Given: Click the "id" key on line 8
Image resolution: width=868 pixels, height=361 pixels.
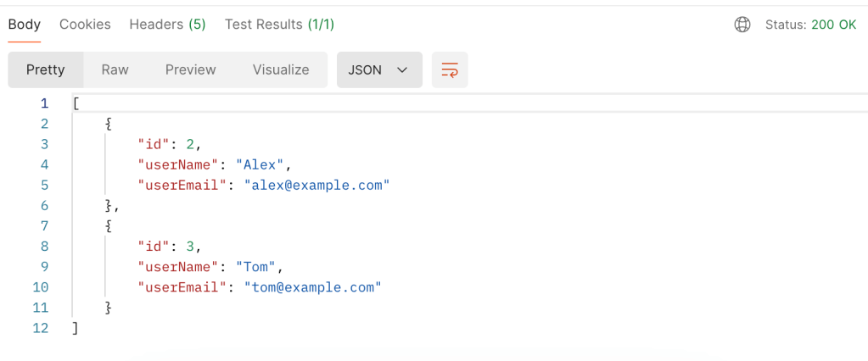Looking at the screenshot, I should coord(154,247).
